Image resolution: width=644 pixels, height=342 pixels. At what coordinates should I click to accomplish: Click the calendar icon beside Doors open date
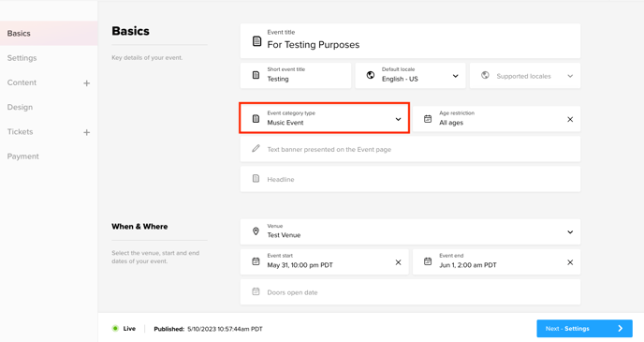click(256, 291)
